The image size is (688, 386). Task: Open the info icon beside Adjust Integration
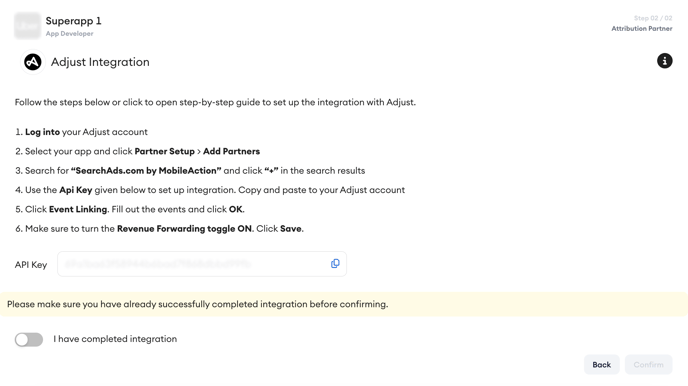coord(664,61)
